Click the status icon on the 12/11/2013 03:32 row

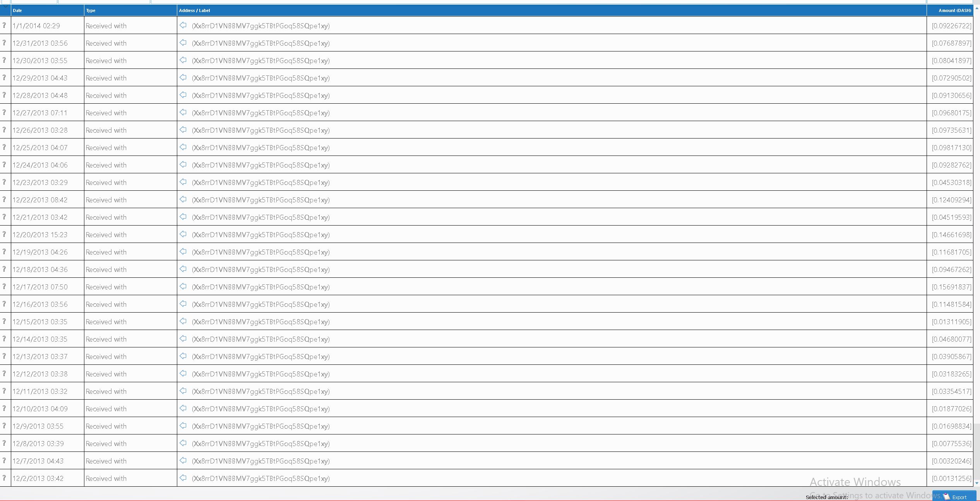coord(4,391)
